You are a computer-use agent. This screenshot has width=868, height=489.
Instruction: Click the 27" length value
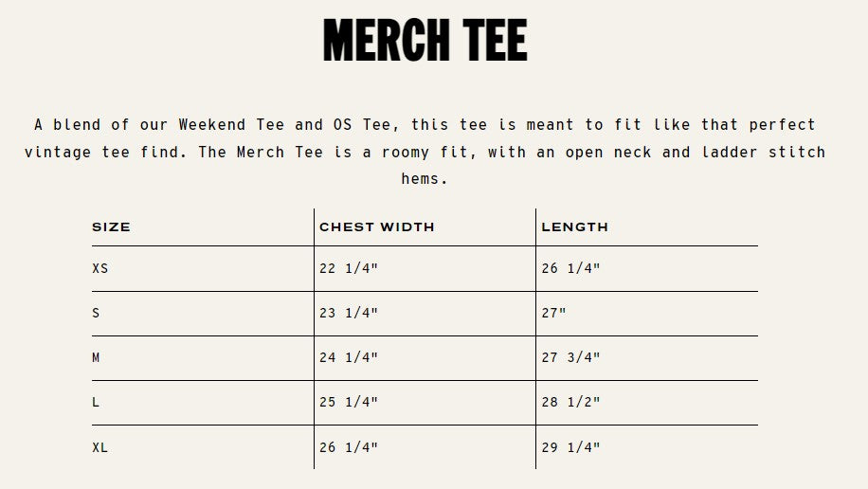pos(554,313)
